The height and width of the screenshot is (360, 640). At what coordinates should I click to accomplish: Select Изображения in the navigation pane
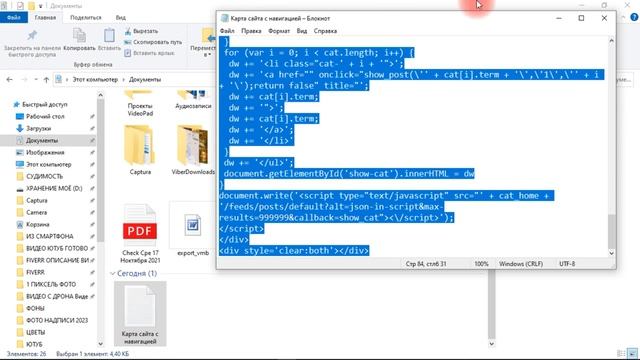point(45,152)
